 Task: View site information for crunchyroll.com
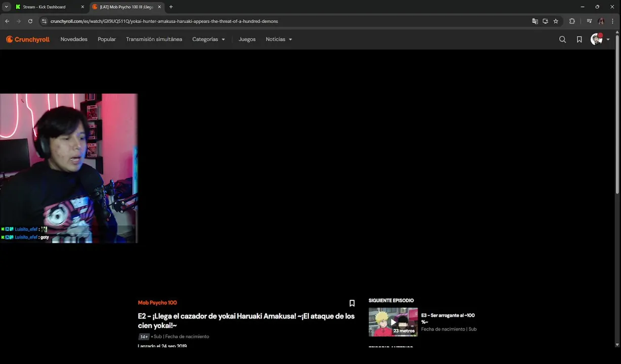point(44,21)
